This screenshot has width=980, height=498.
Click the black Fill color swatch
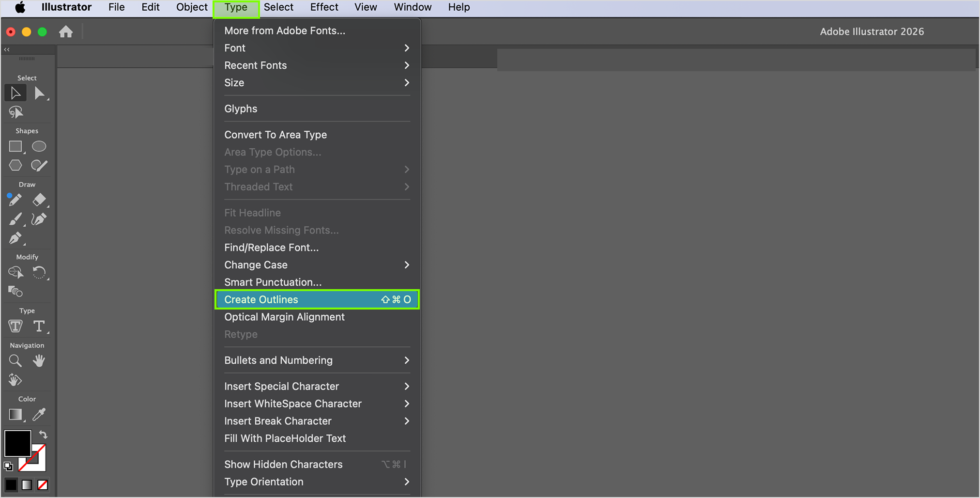(x=17, y=443)
